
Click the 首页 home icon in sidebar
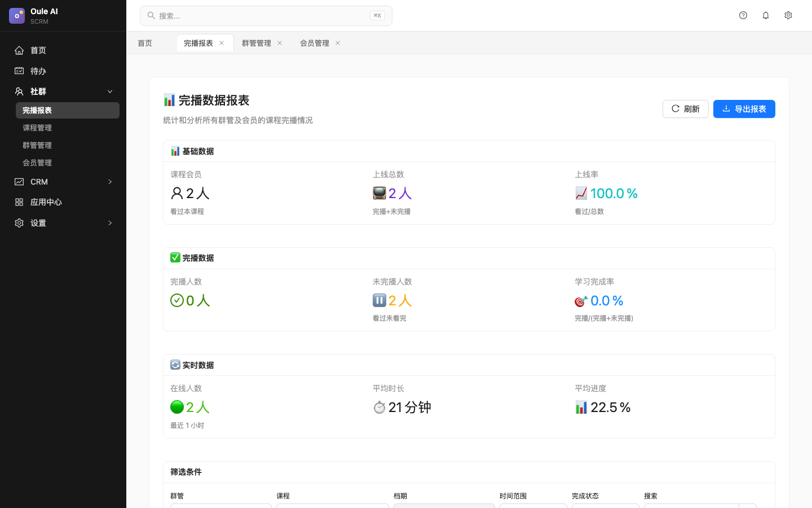(19, 50)
